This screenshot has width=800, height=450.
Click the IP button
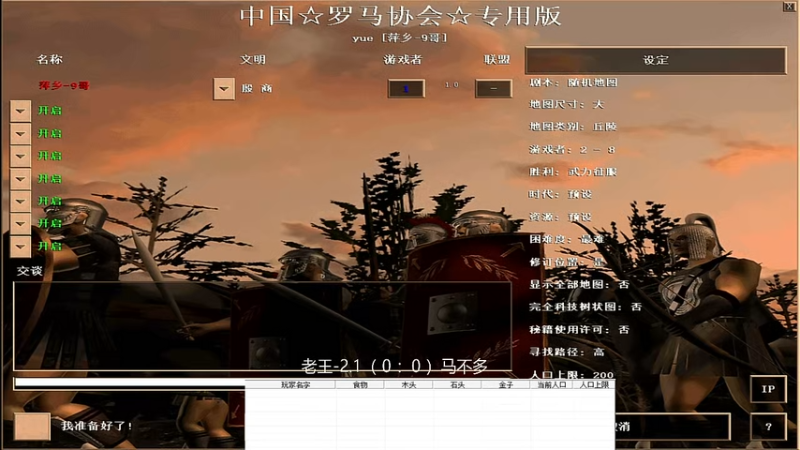pos(768,389)
